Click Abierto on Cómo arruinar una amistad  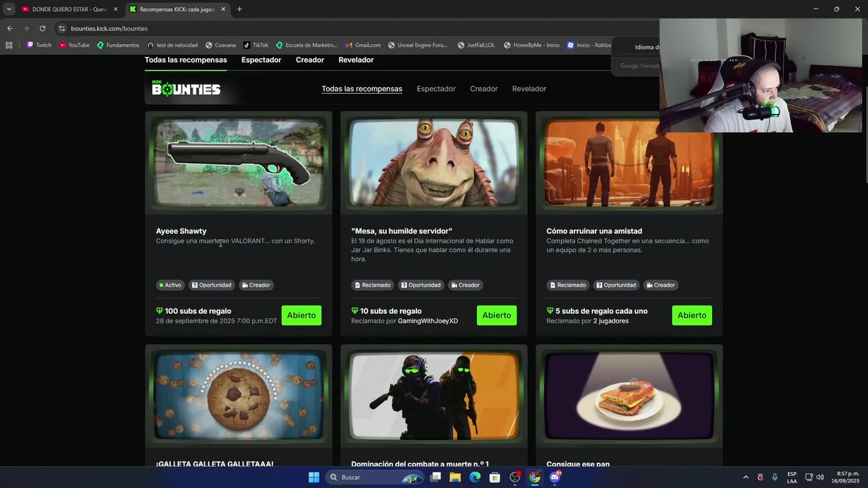[692, 315]
